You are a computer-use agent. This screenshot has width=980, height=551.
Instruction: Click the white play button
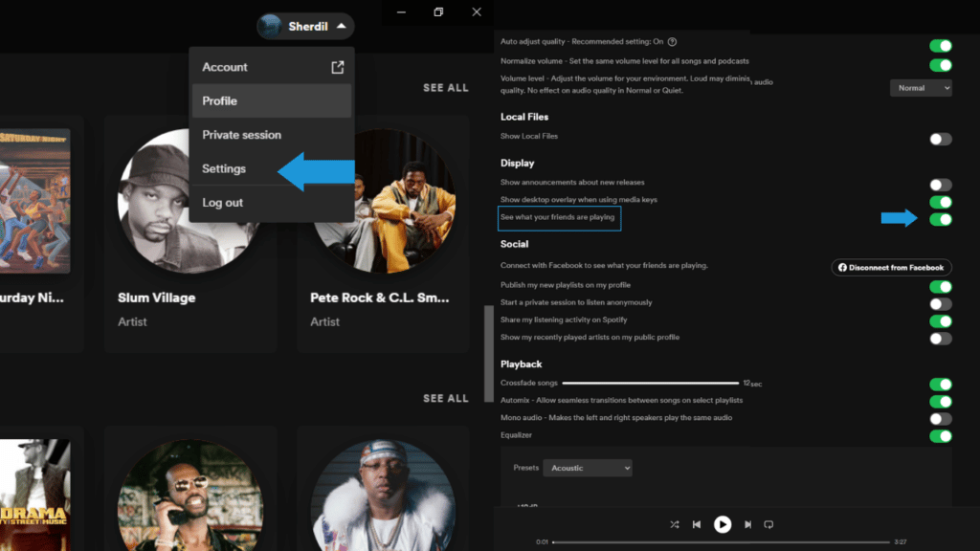coord(723,524)
